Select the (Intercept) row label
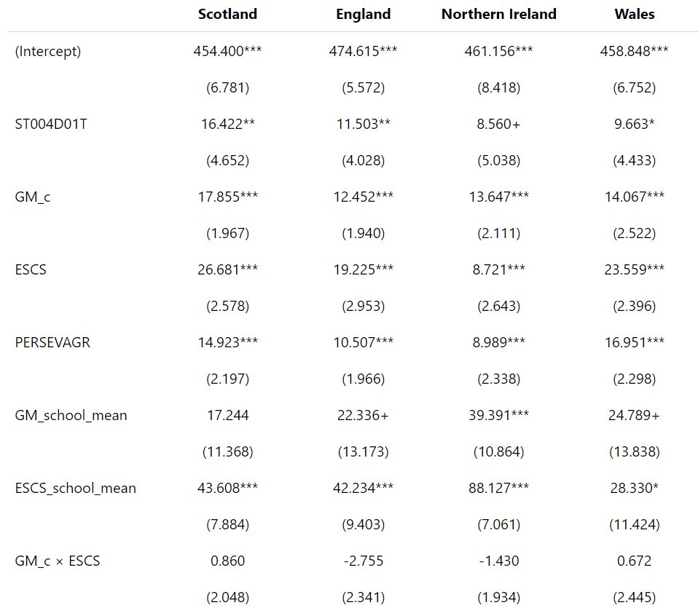 pyautogui.click(x=48, y=51)
